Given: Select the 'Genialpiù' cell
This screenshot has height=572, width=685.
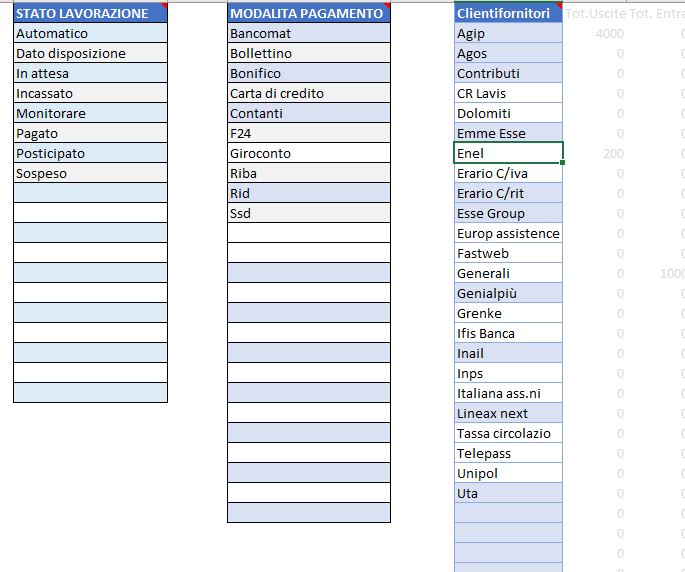Looking at the screenshot, I should (509, 294).
